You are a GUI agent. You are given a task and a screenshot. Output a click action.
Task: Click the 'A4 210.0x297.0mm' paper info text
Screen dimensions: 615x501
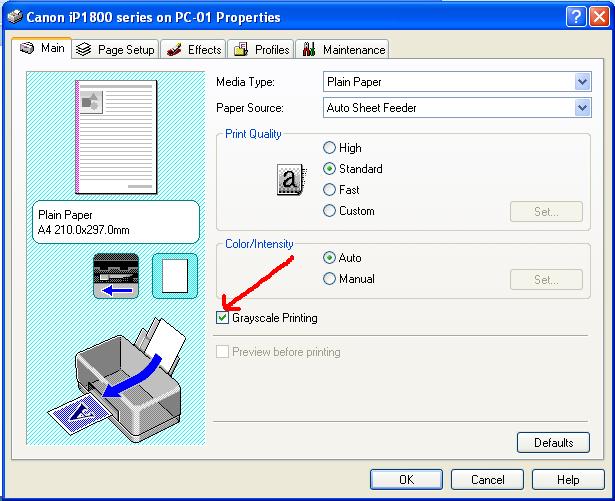pos(84,230)
